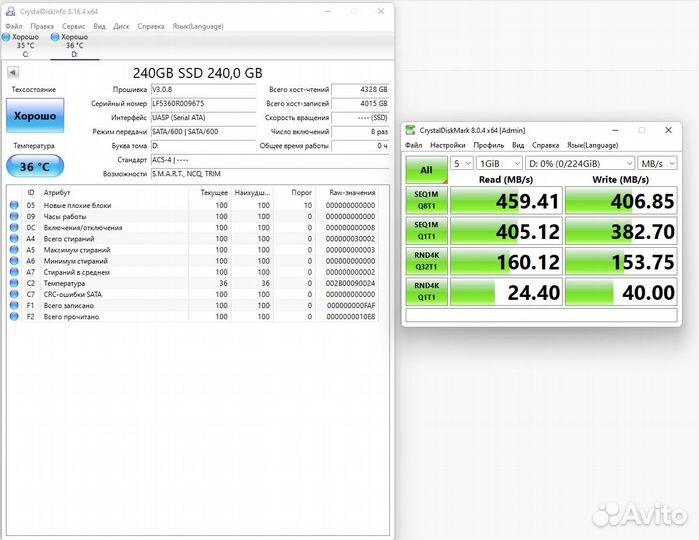Select disk C: health tab

21,45
